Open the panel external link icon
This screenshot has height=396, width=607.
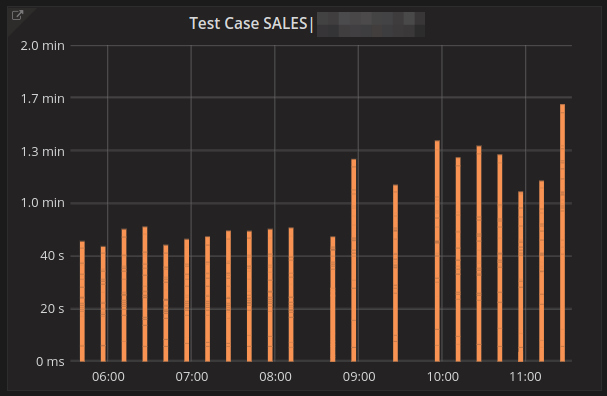pos(17,15)
